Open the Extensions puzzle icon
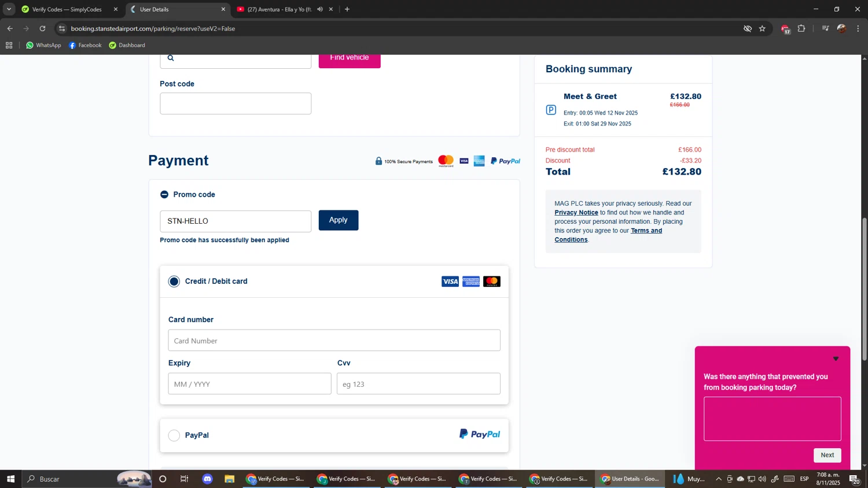The width and height of the screenshot is (868, 488). point(801,28)
